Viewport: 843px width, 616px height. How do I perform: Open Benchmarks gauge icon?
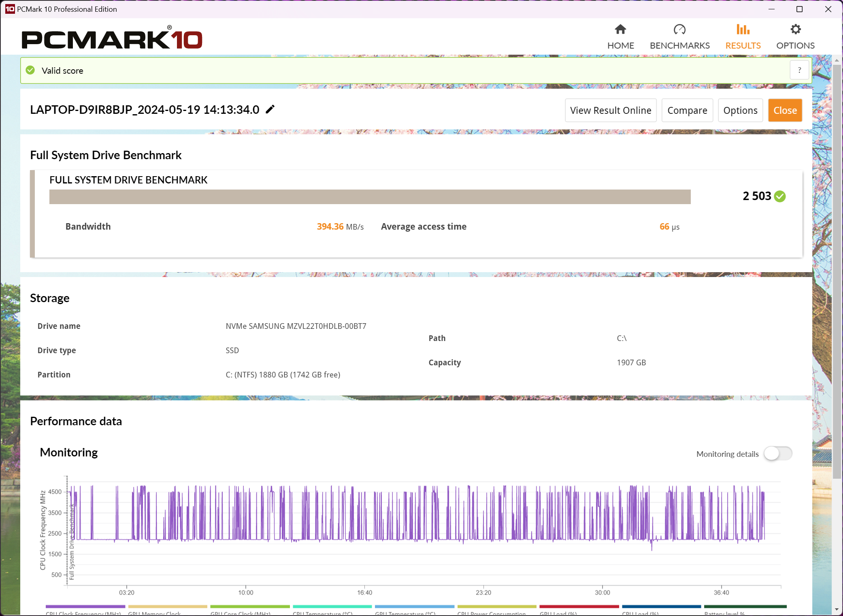click(x=679, y=30)
